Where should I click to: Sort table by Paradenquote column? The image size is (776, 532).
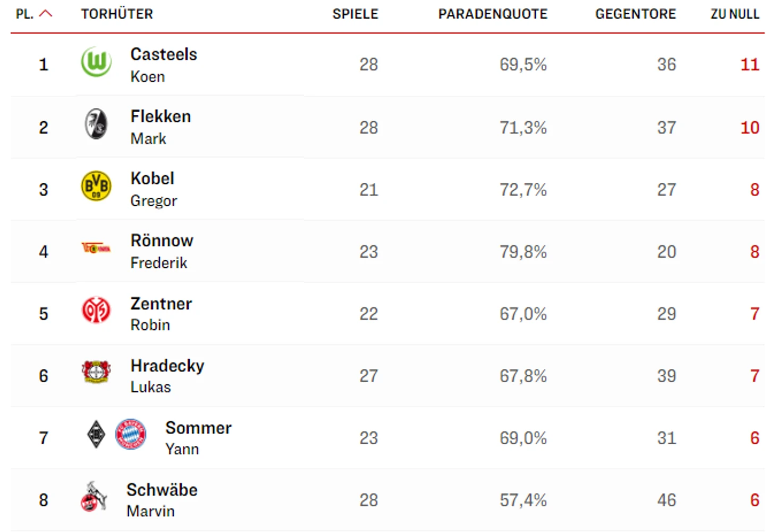coord(492,14)
